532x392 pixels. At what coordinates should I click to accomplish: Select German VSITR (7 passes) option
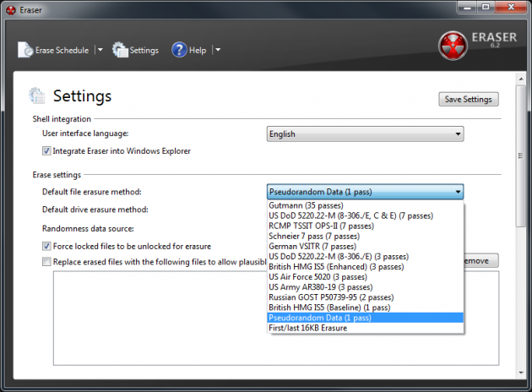point(366,246)
